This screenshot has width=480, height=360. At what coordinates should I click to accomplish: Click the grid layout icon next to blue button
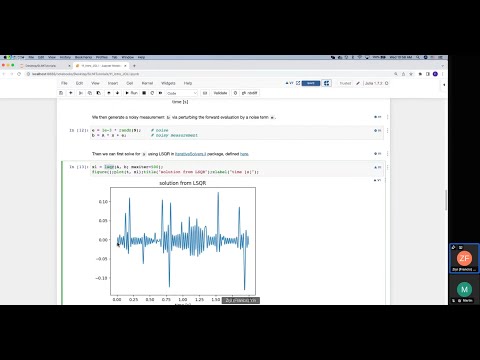point(326,83)
